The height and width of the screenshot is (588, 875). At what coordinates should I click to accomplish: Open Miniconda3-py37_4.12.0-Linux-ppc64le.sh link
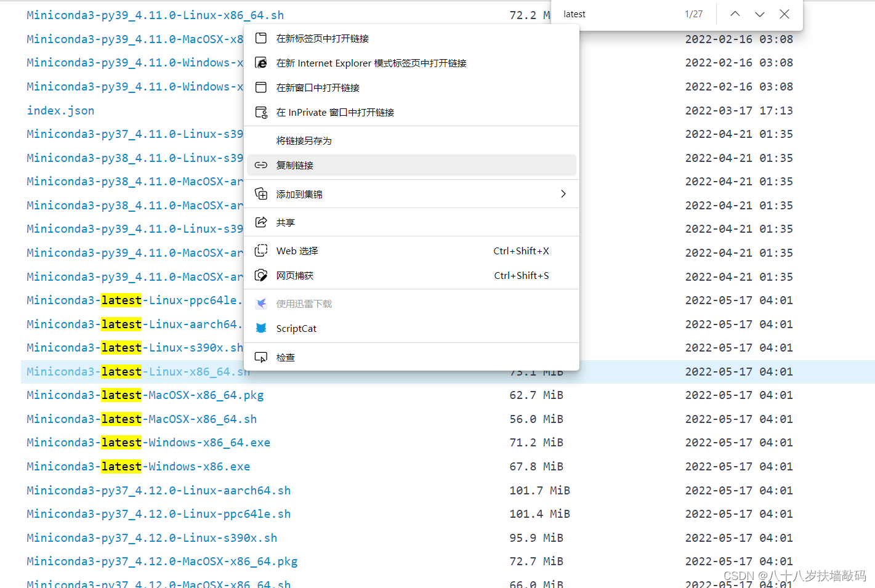tap(159, 514)
